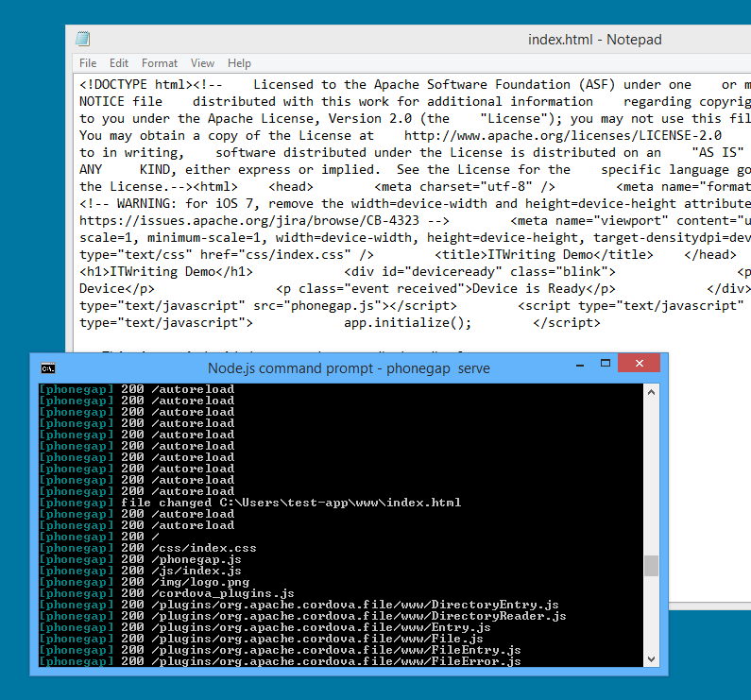Image resolution: width=751 pixels, height=700 pixels.
Task: Click '<div id="deviceready" class="blink">' text
Action: tap(480, 272)
